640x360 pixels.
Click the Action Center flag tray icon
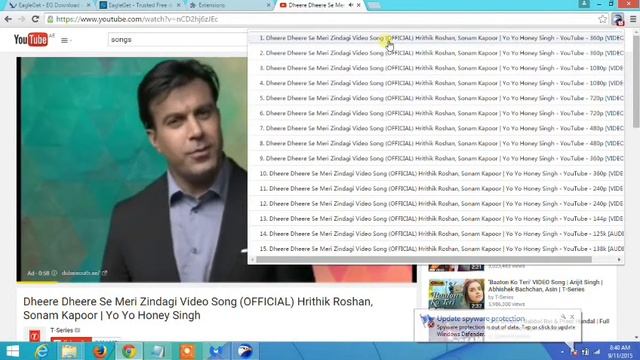pos(574,352)
